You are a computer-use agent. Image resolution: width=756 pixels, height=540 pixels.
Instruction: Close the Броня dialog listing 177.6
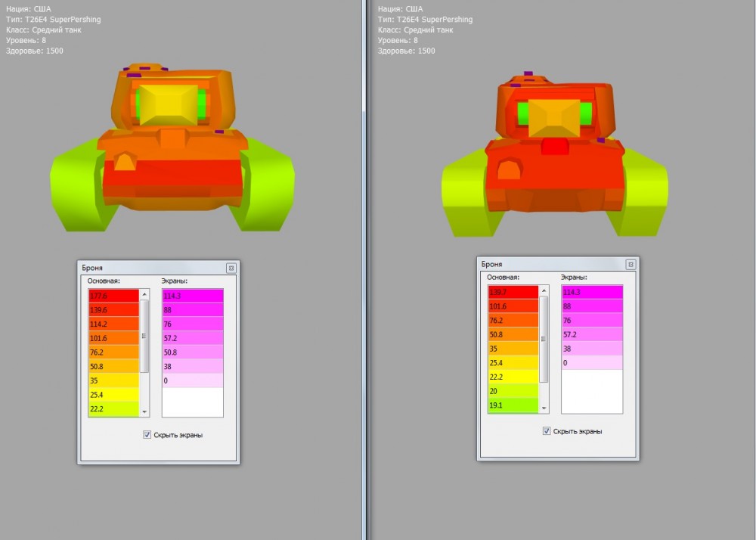[231, 268]
